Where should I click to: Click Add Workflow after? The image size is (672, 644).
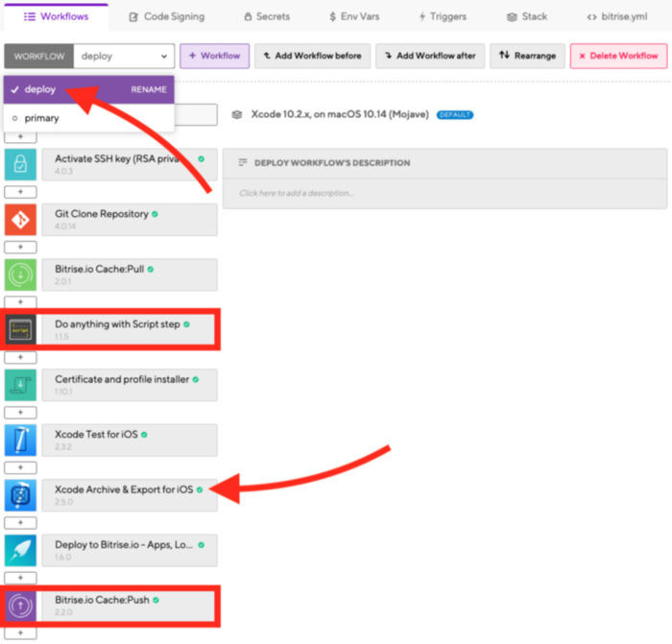[x=430, y=56]
